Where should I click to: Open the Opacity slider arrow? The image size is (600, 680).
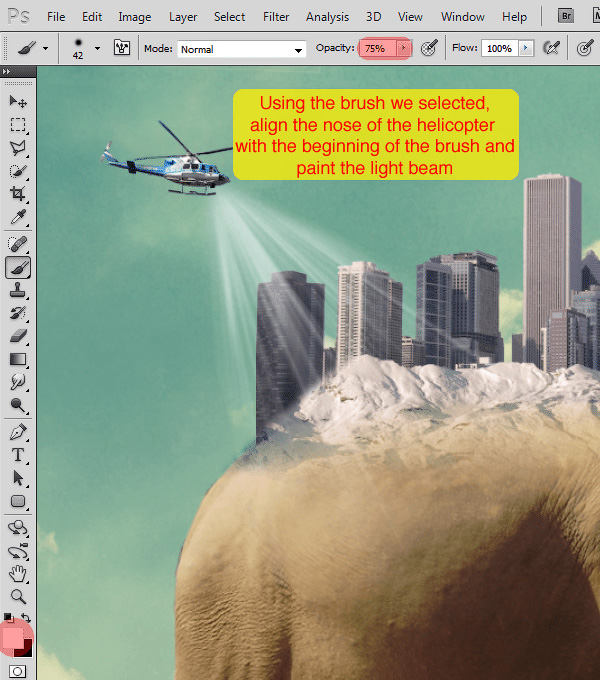click(x=404, y=48)
